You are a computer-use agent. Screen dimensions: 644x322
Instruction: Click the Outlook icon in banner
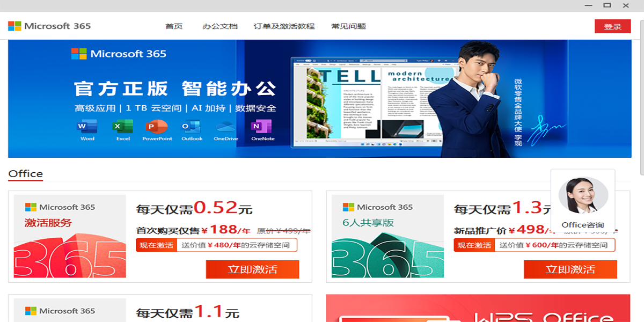[192, 127]
